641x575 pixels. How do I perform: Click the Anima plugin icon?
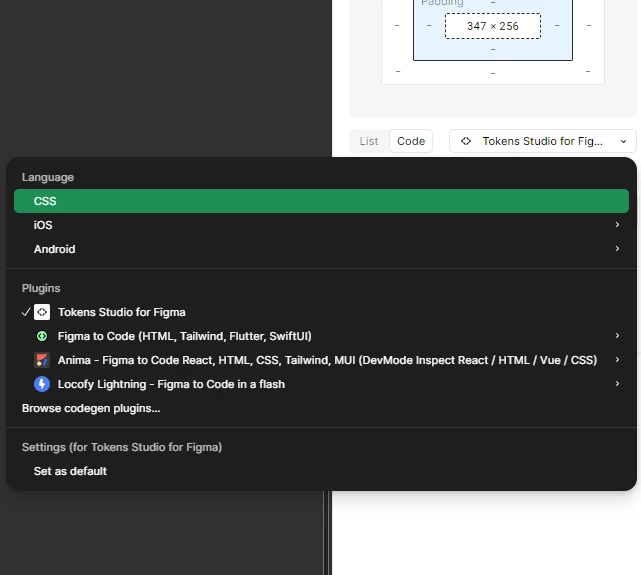click(x=42, y=360)
